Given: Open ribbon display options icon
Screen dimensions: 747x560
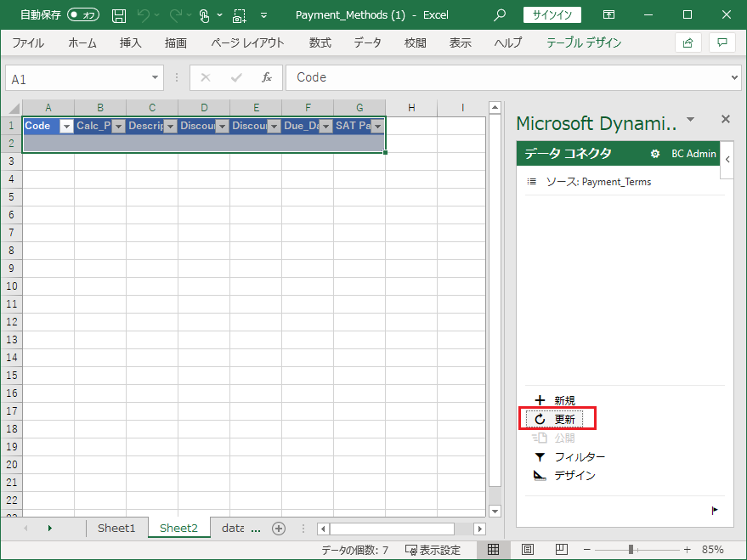Looking at the screenshot, I should [x=608, y=14].
